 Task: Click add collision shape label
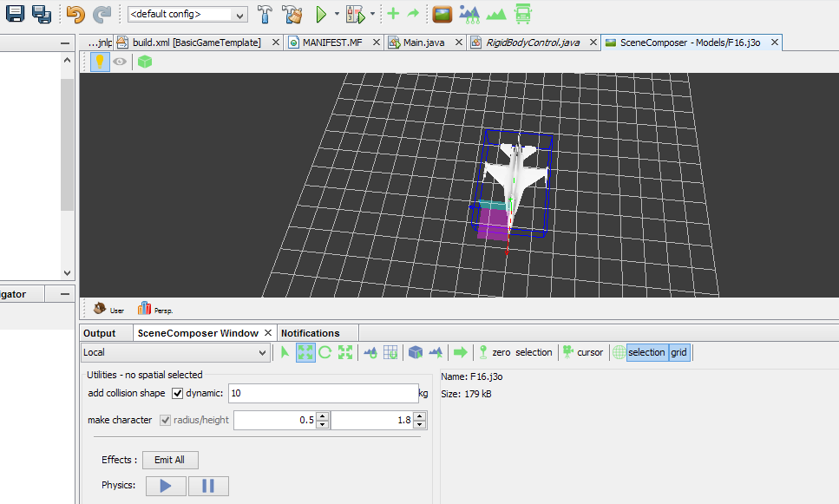[x=127, y=393]
